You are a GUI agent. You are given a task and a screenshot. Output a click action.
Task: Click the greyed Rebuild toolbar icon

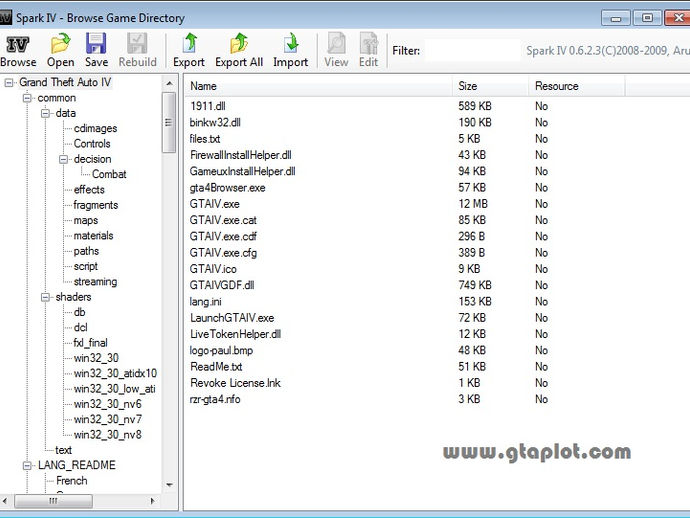click(x=137, y=44)
